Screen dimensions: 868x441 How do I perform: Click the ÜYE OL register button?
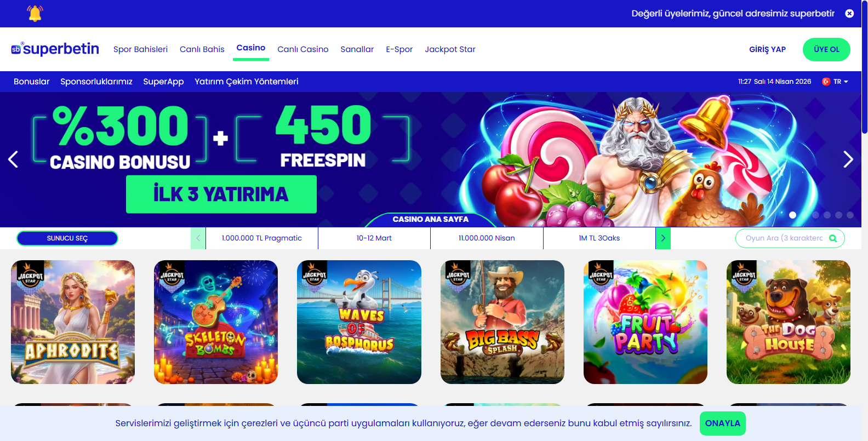pos(826,49)
